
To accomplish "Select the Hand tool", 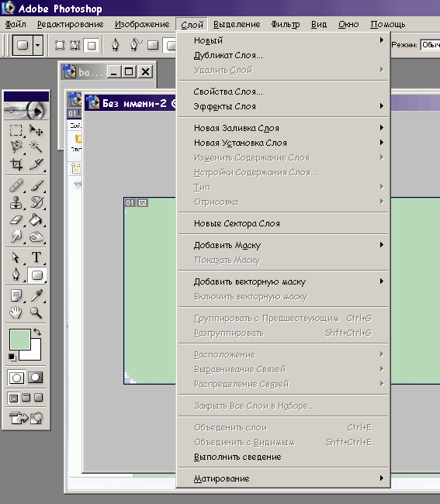I will [16, 312].
